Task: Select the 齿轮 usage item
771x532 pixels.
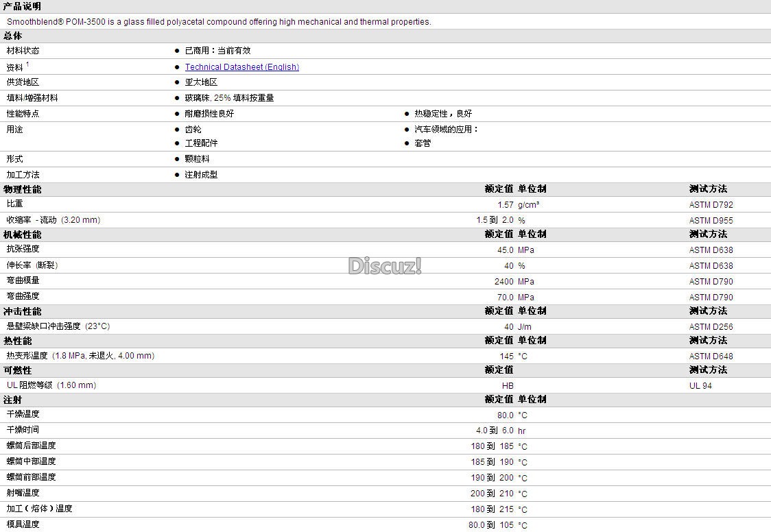Action: tap(193, 129)
